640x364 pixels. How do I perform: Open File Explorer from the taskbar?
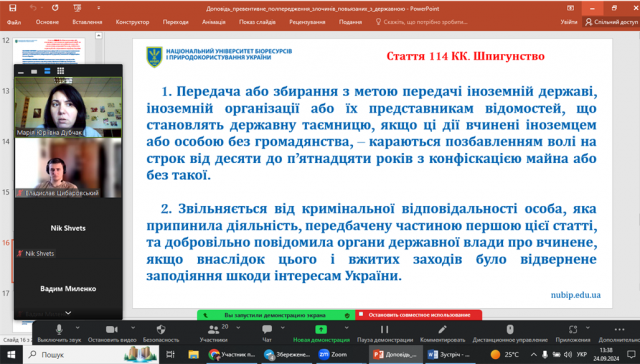pyautogui.click(x=193, y=355)
